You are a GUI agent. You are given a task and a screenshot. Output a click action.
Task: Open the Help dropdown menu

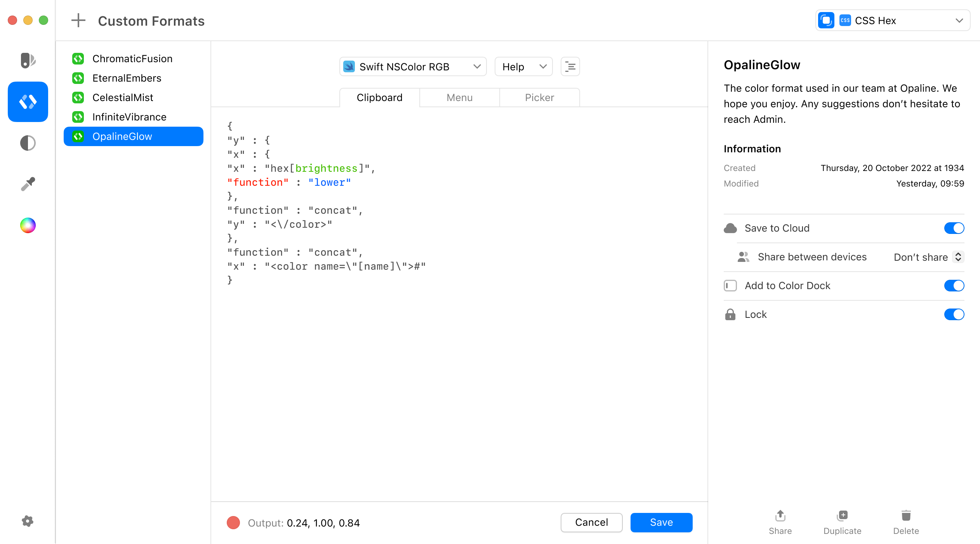pyautogui.click(x=524, y=67)
